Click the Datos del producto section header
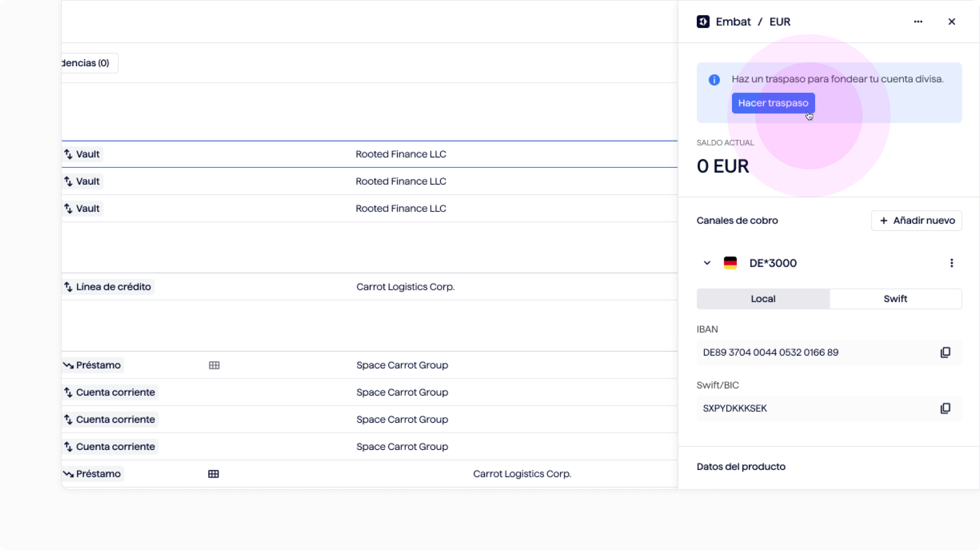Viewport: 980px width, 551px height. (741, 467)
